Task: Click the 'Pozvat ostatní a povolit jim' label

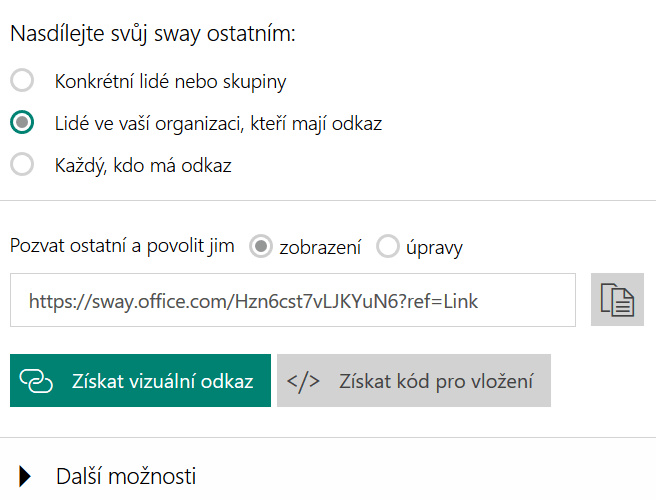Action: coord(122,246)
